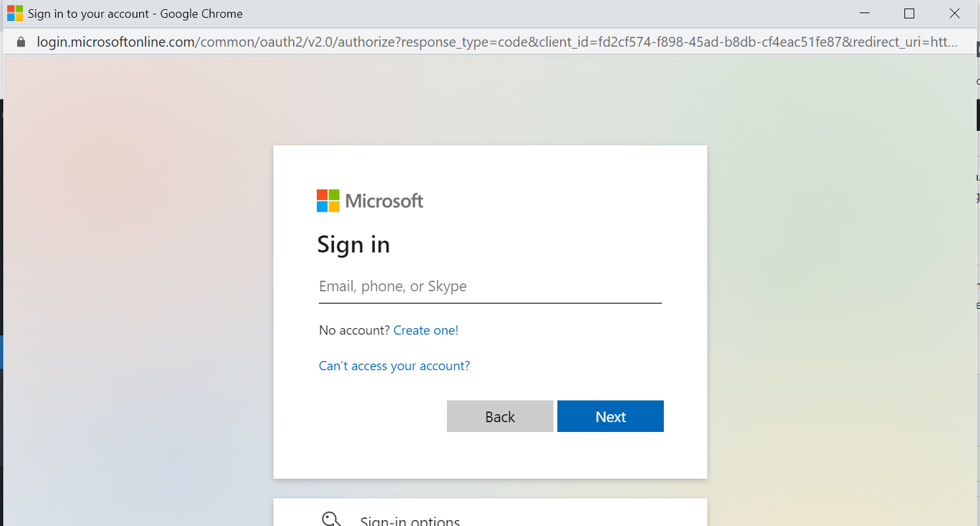Screen dimensions: 980x526
Task: Click the 'Sign in' heading
Action: (354, 245)
